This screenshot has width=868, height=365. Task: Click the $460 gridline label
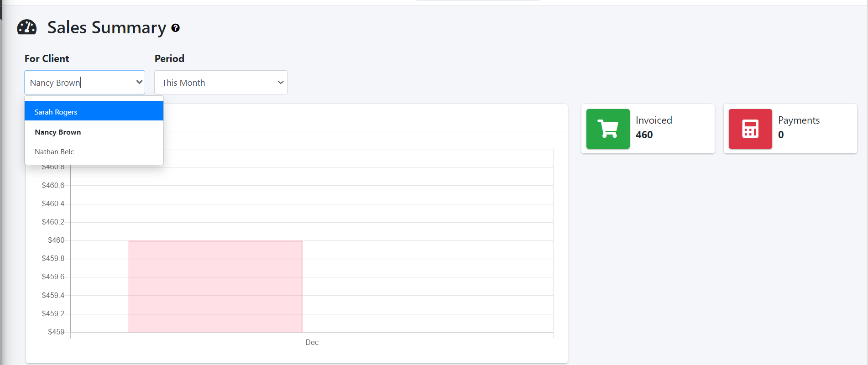[x=55, y=240]
